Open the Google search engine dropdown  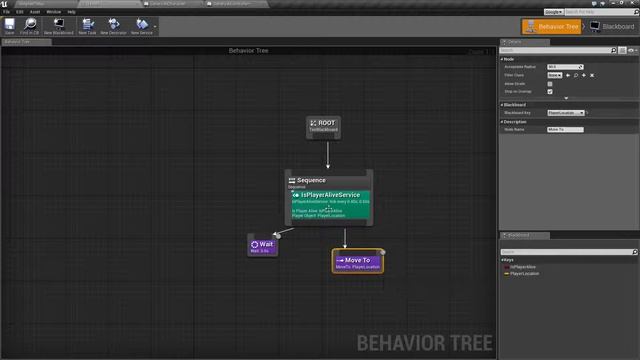coord(553,12)
